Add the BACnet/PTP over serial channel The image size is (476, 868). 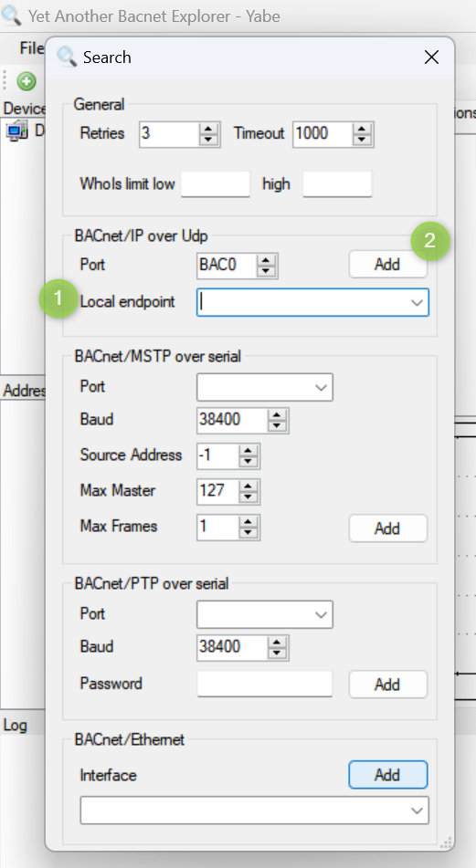coord(388,685)
